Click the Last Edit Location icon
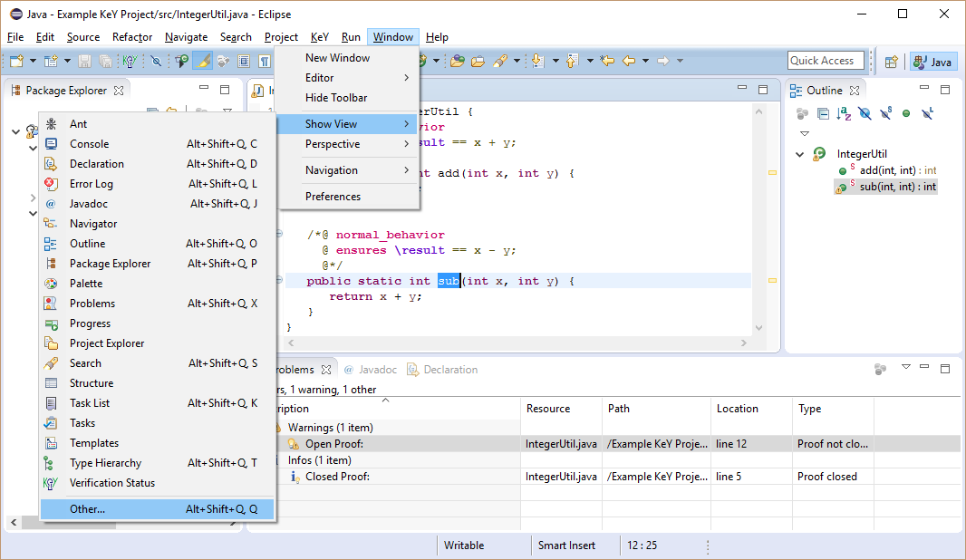This screenshot has width=966, height=560. [x=607, y=61]
